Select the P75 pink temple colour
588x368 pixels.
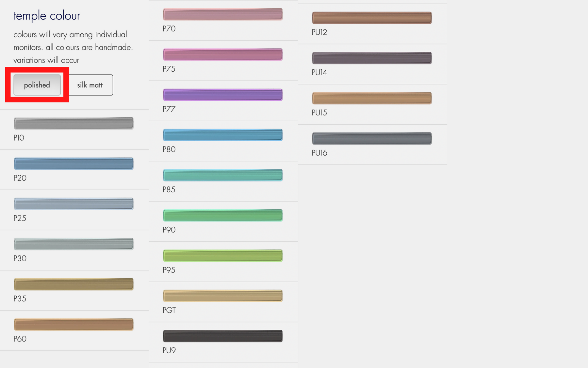coord(223,55)
